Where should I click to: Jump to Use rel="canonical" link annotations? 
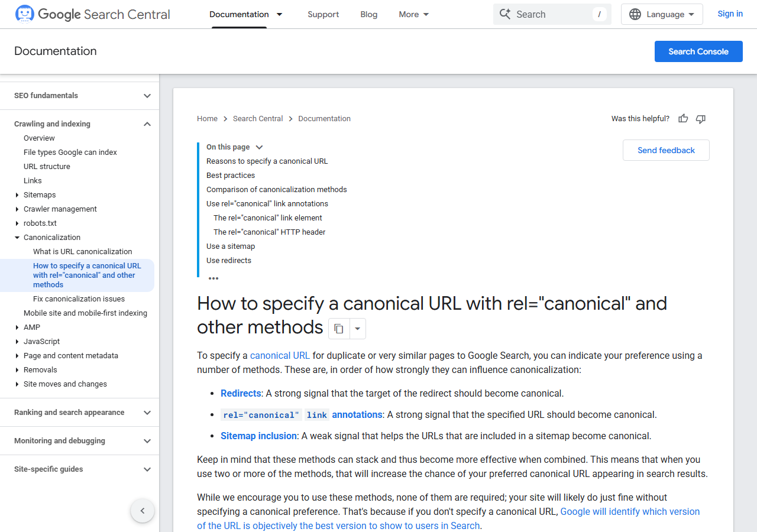pyautogui.click(x=267, y=204)
